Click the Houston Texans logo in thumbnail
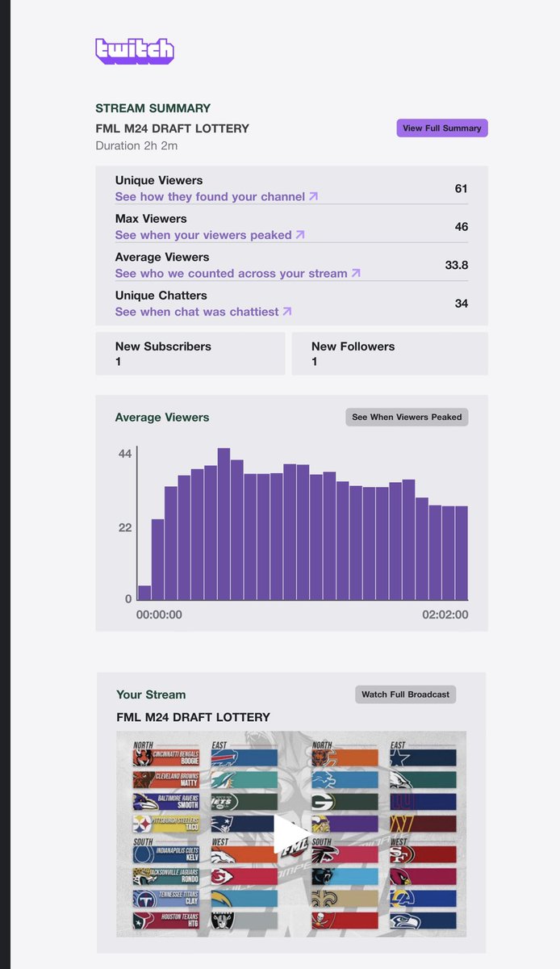The height and width of the screenshot is (969, 560). coord(144,921)
